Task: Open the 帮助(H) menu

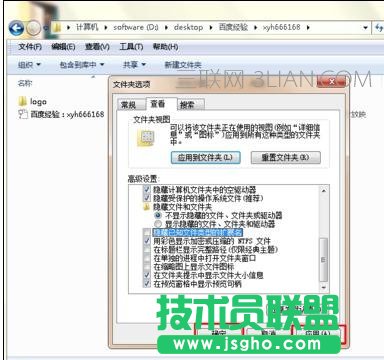Action: pyautogui.click(x=165, y=47)
